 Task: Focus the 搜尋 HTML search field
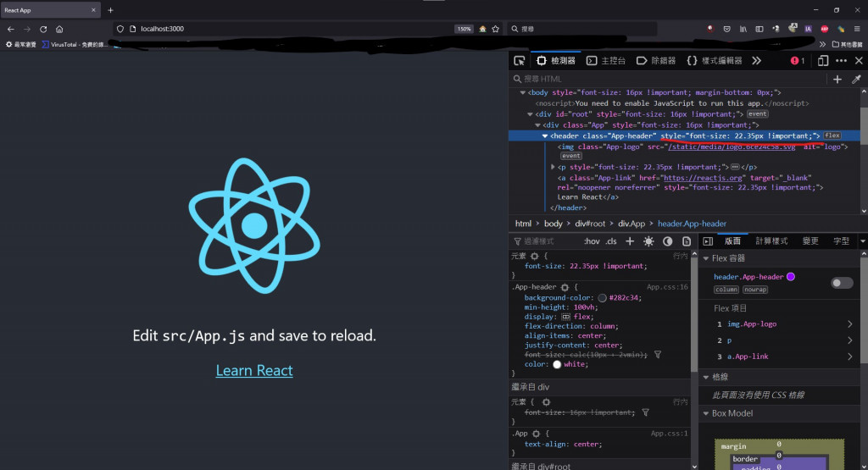pyautogui.click(x=668, y=79)
